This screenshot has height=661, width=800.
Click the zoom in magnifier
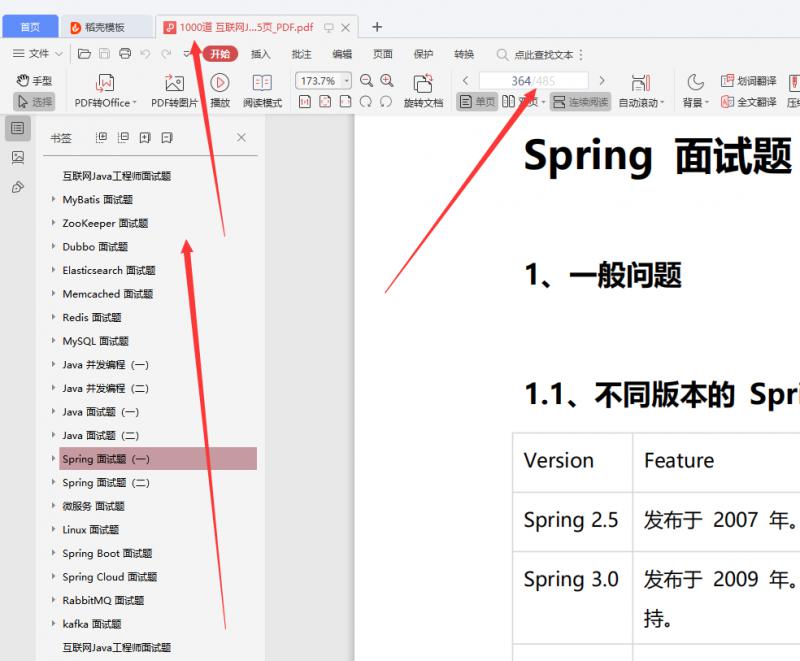[387, 81]
